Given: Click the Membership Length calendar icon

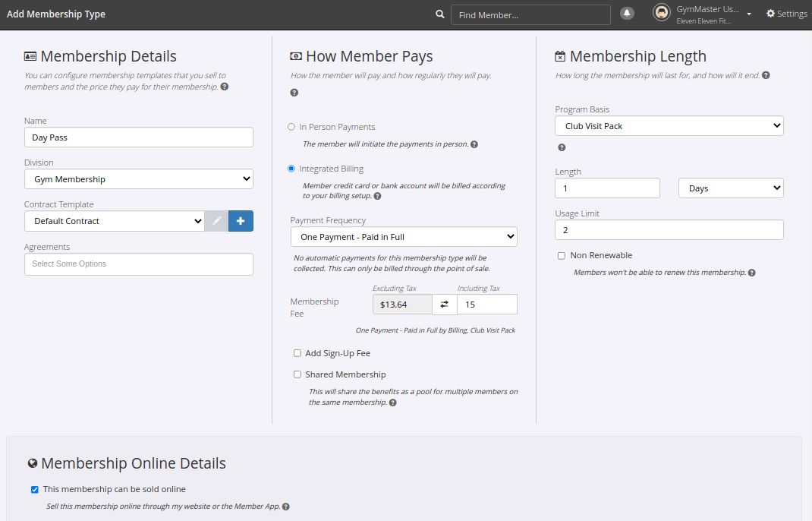Looking at the screenshot, I should tap(560, 56).
